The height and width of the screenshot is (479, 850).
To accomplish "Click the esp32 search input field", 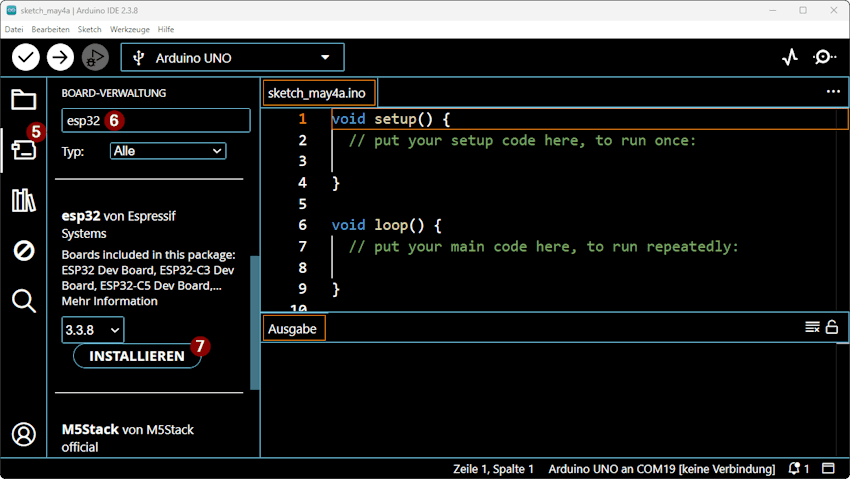I will 156,120.
